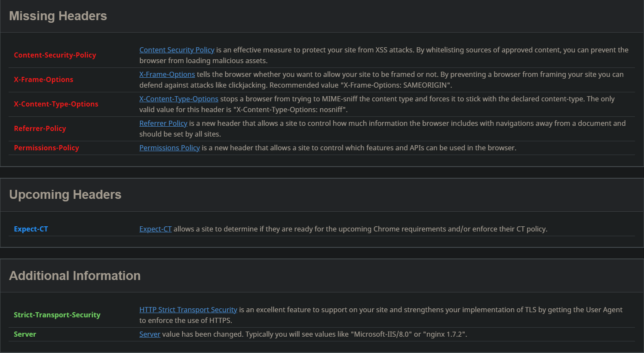This screenshot has height=353, width=644.
Task: Open the Expect-CT hyperlink
Action: point(155,229)
